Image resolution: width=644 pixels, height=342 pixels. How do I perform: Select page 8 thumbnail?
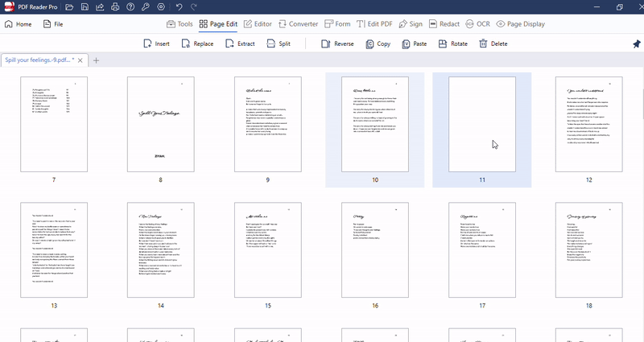click(x=160, y=124)
